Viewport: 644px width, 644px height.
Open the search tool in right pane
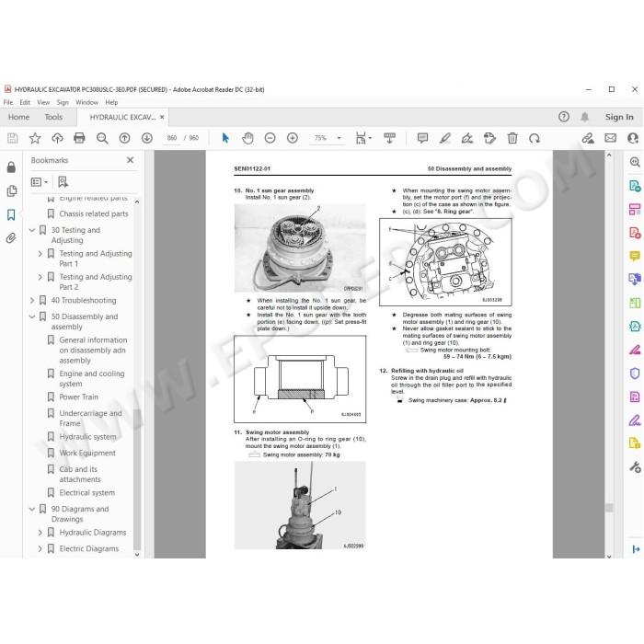635,162
